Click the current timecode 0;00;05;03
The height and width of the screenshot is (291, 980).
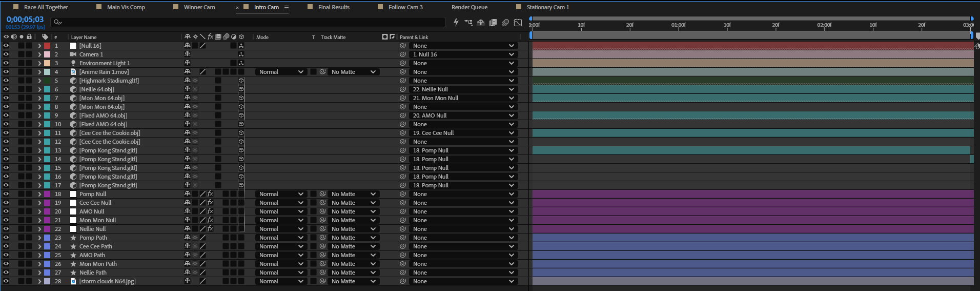point(25,20)
